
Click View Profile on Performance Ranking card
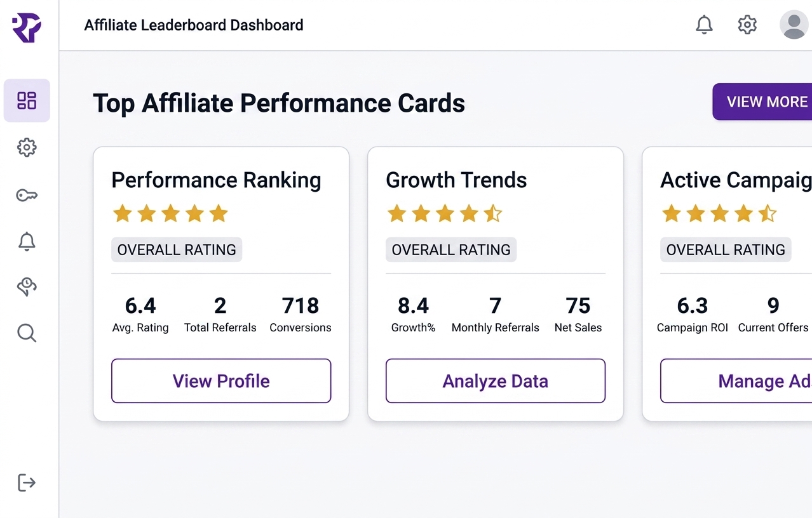(x=221, y=381)
